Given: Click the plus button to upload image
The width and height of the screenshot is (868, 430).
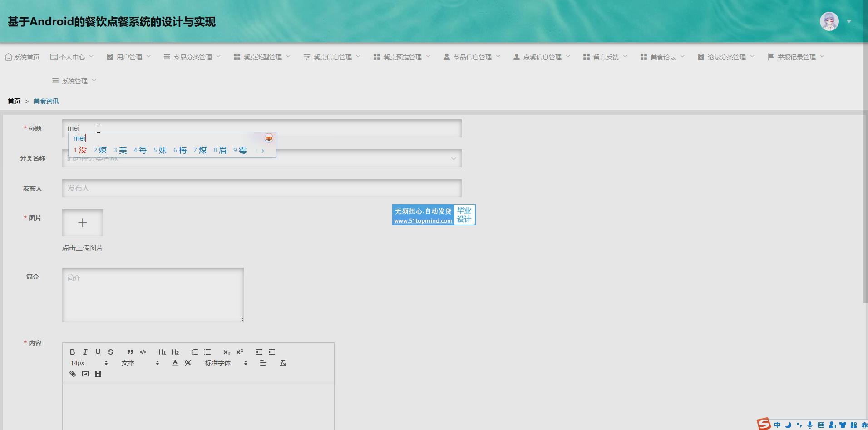Looking at the screenshot, I should 83,223.
